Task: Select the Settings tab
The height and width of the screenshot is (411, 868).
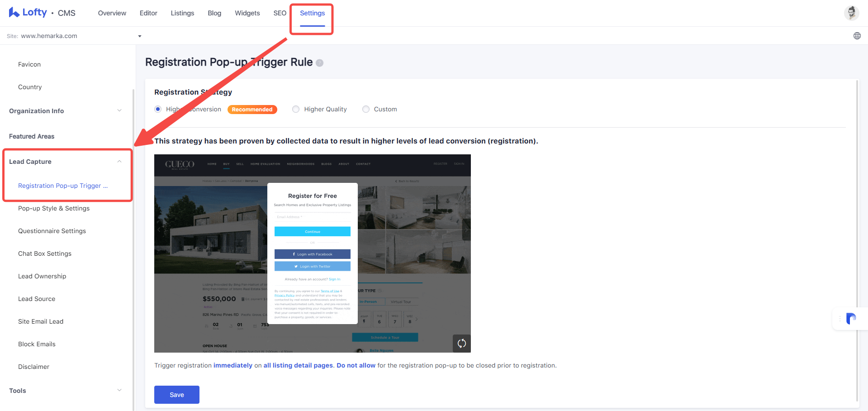Action: pos(313,13)
